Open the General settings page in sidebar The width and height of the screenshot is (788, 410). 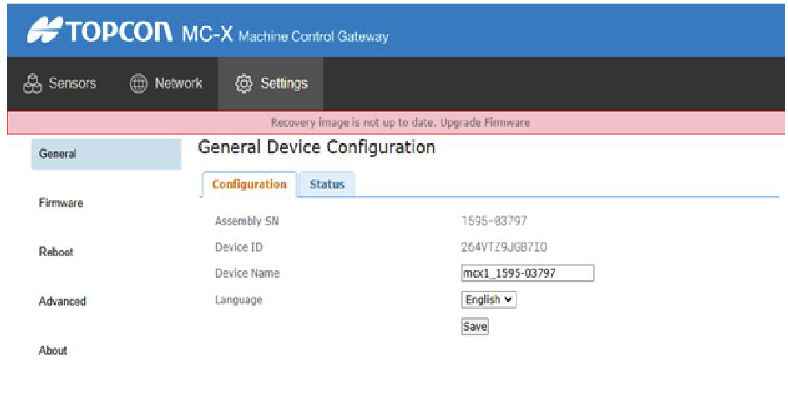pos(58,154)
